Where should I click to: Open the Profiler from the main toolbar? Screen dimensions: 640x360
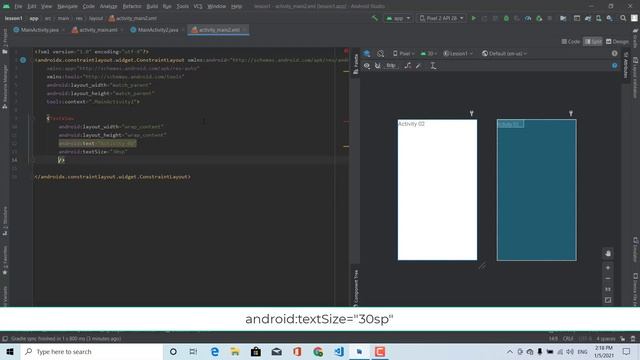coord(528,18)
